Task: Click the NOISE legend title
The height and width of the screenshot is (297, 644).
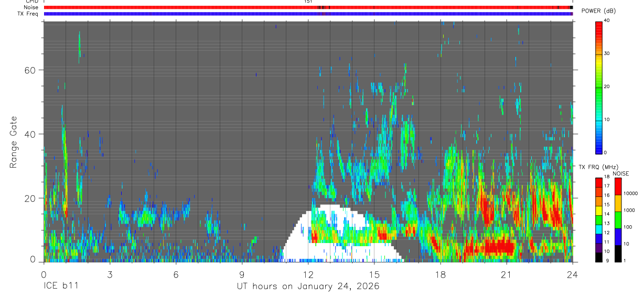Action: [x=621, y=173]
